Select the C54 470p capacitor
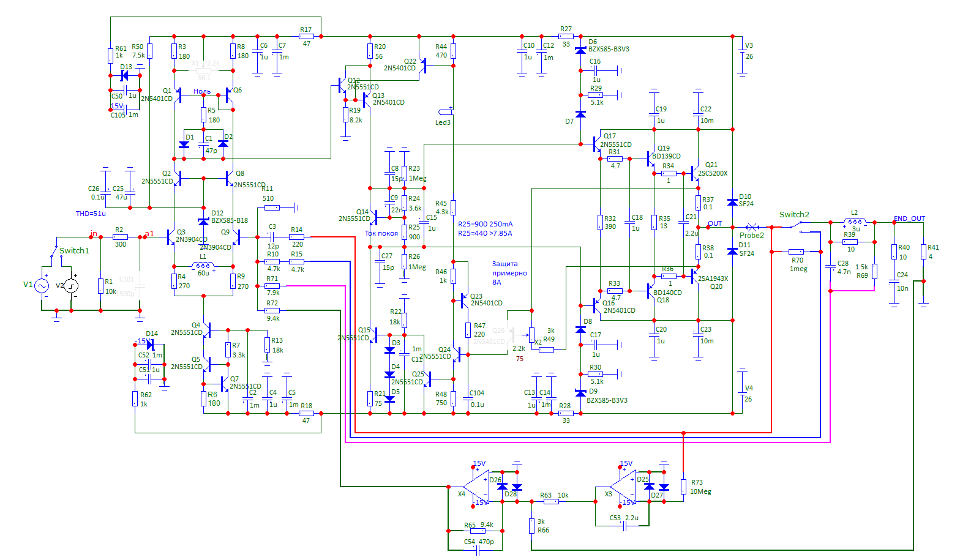 point(479,550)
